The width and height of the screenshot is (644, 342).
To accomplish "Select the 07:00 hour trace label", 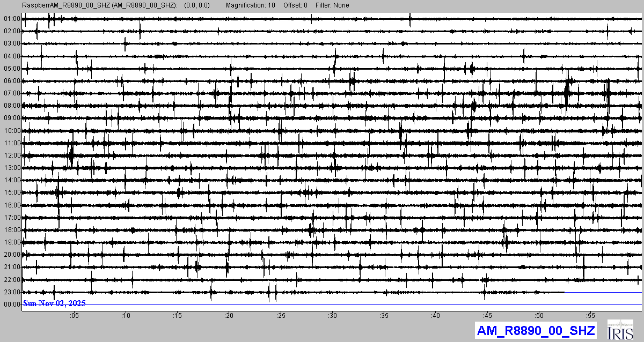I will coord(11,93).
